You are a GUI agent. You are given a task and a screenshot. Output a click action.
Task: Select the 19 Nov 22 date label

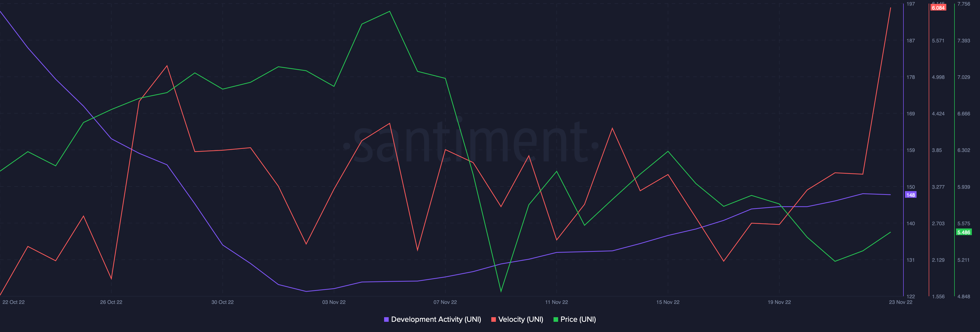coord(779,302)
